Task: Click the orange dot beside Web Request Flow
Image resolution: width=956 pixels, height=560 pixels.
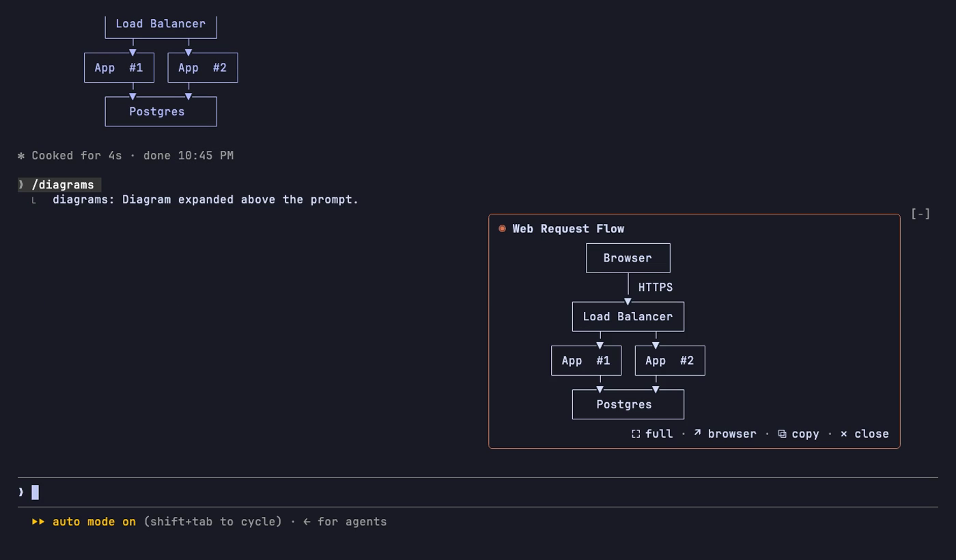Action: [x=503, y=229]
